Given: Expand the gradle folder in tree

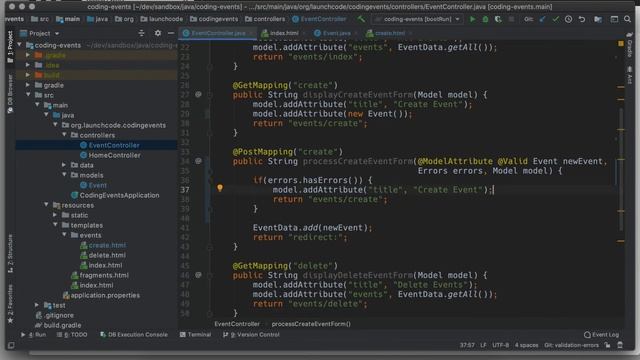Looking at the screenshot, I should (28, 85).
